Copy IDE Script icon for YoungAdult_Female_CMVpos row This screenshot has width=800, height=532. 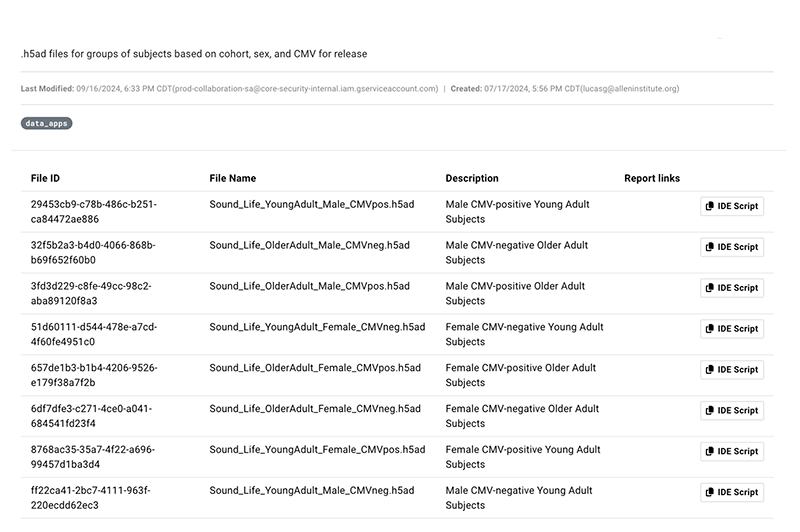point(710,452)
